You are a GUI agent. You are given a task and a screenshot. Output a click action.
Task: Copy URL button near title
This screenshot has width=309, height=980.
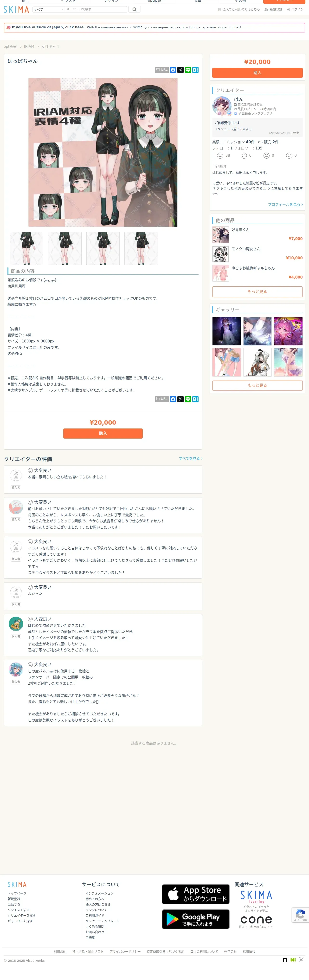click(x=162, y=70)
